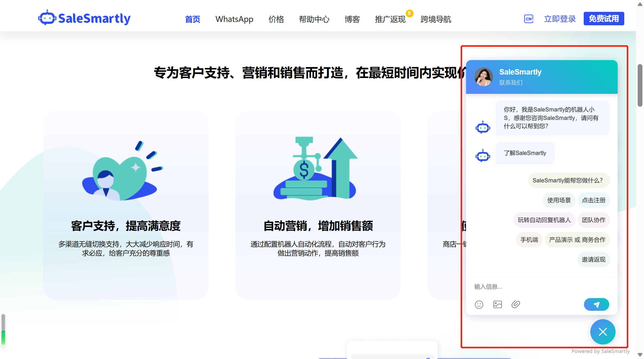The height and width of the screenshot is (359, 644).
Task: Click the agent avatar in chat header
Action: pos(483,77)
